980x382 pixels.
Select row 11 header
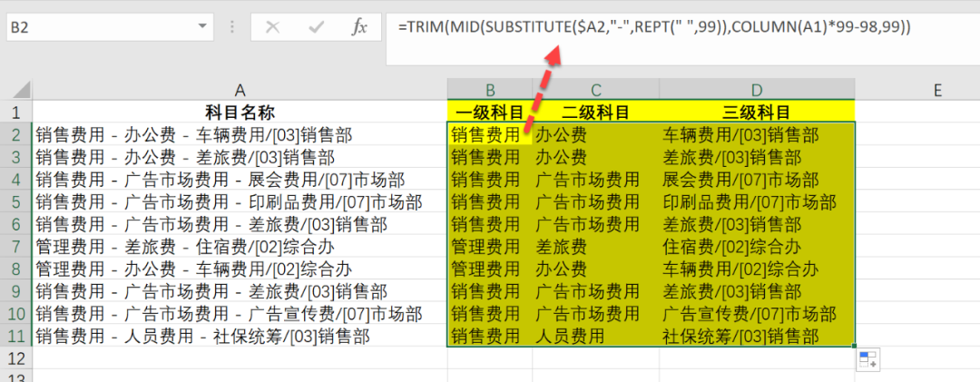pos(16,337)
